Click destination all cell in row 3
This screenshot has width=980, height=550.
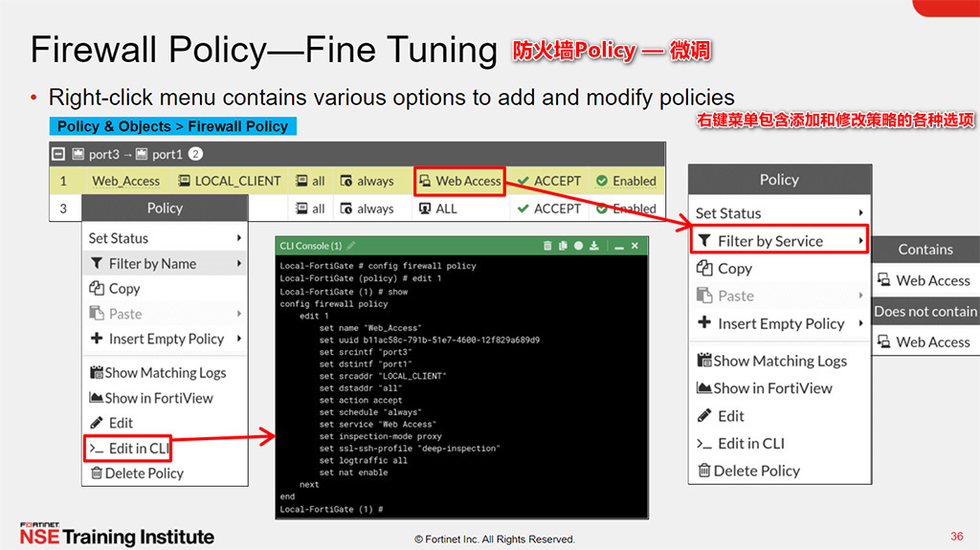point(310,209)
